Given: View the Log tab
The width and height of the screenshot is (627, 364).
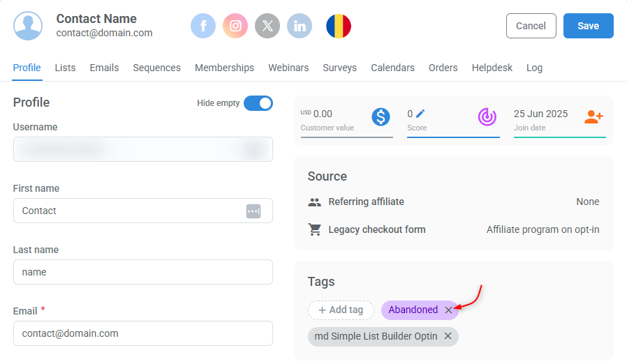Looking at the screenshot, I should (x=534, y=68).
